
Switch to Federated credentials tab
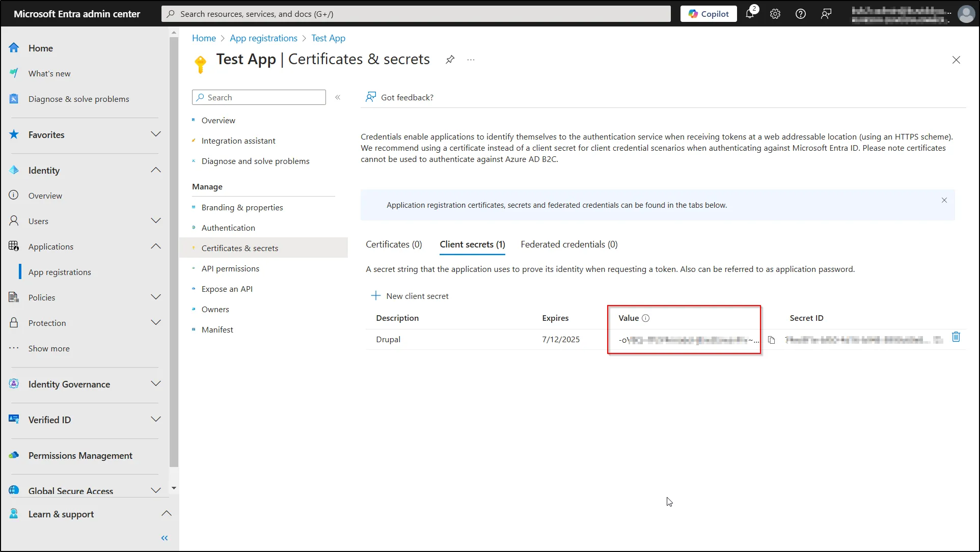[568, 244]
